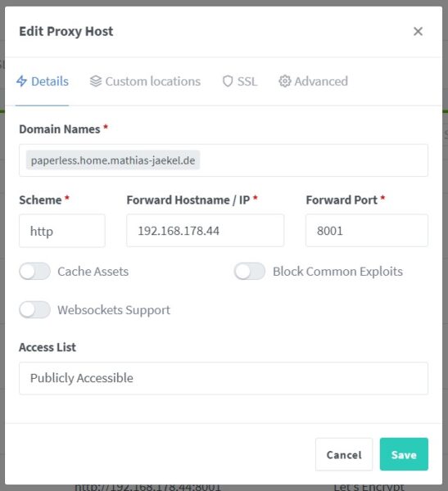Click the shield icon beside SSL
Image resolution: width=448 pixels, height=491 pixels.
[228, 81]
